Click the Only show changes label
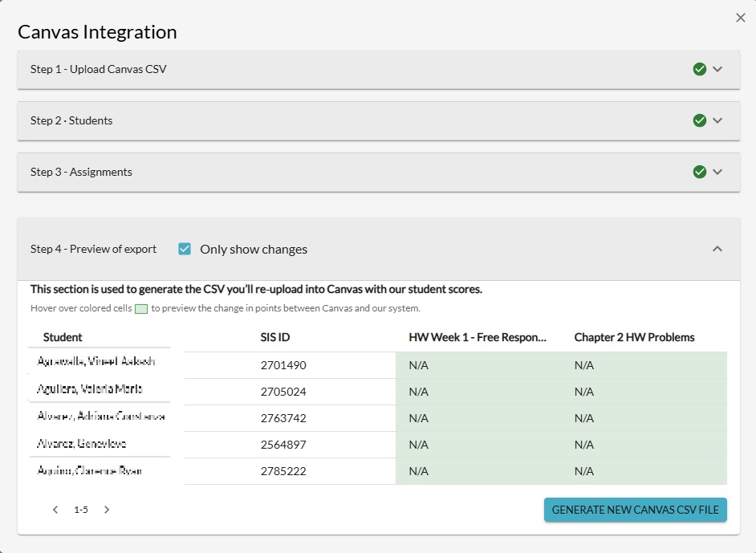This screenshot has height=553, width=756. point(254,250)
